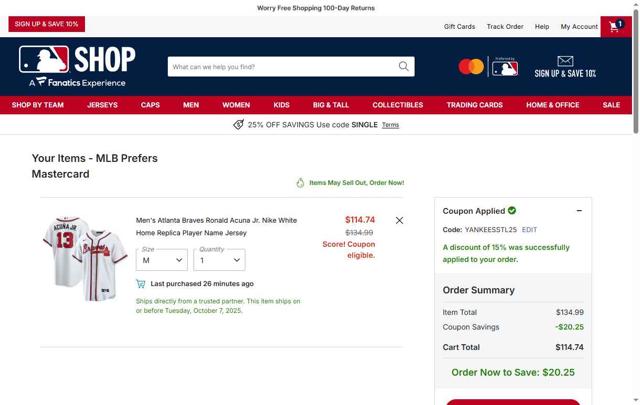Edit the coupon code YANKEESSTL25
Viewport: 640px width, 405px height.
pyautogui.click(x=529, y=229)
